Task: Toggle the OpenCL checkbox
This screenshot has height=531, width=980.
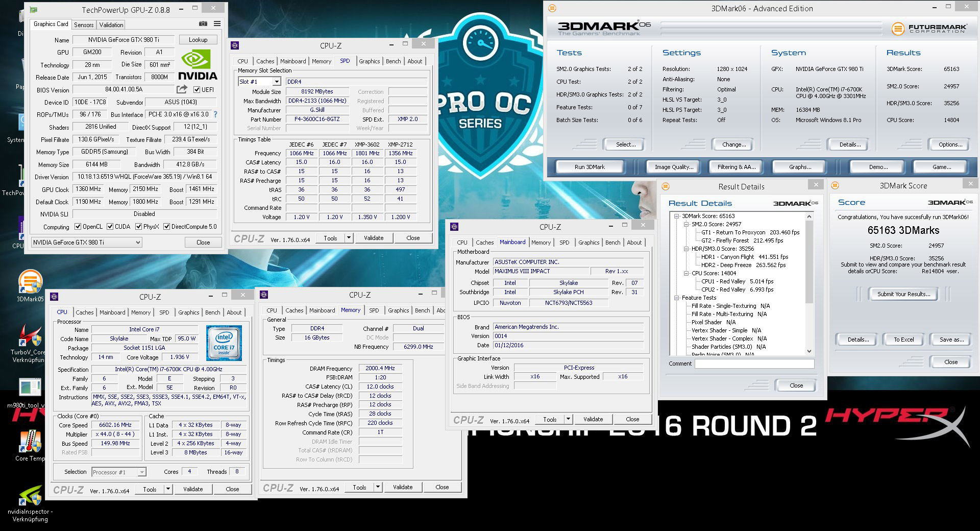Action: (78, 227)
